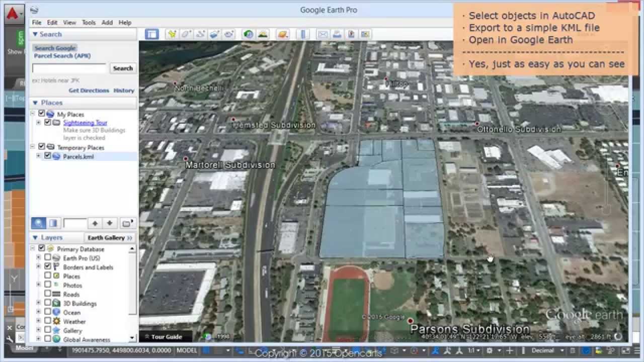Disable the Borders and Labels checkbox
644x362 pixels.
pos(48,266)
